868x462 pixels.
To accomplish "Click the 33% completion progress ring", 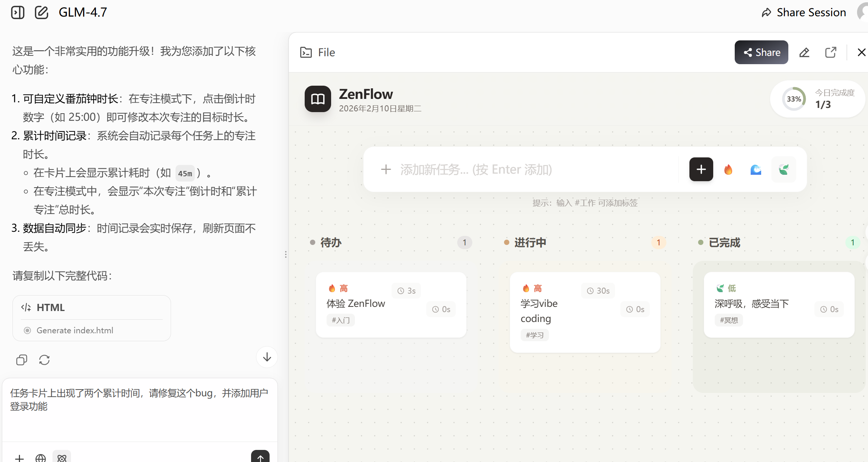I will coord(794,99).
